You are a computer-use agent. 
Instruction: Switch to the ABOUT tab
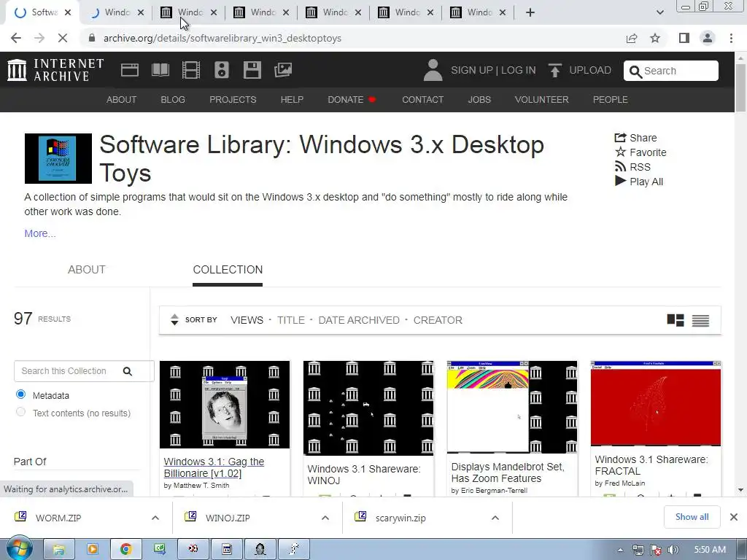(x=87, y=270)
